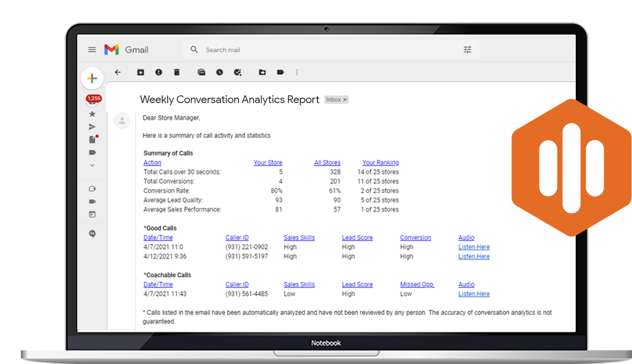
Task: Apply a label to the email
Action: click(280, 72)
